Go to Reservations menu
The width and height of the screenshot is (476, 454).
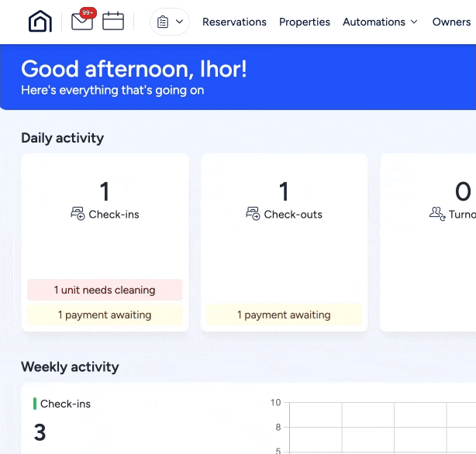234,22
